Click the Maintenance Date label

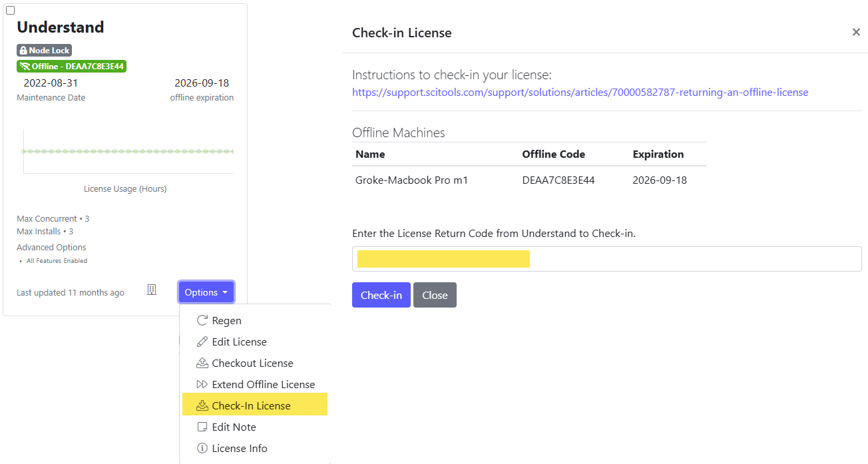[51, 98]
